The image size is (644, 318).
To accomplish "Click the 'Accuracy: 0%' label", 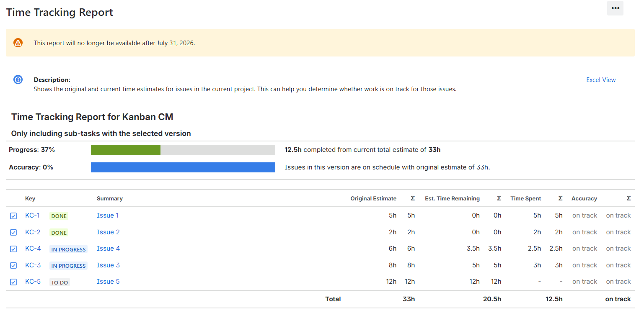I will click(x=31, y=167).
